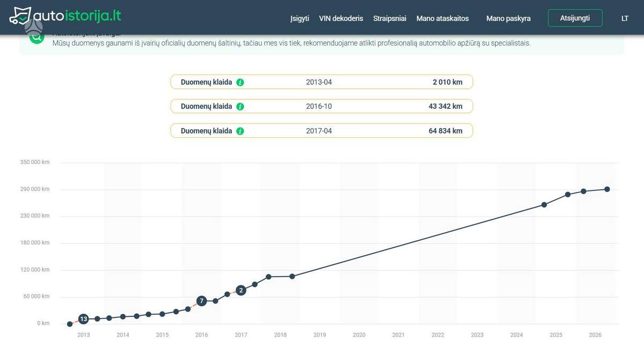Viewport: 644px width, 363px height.
Task: Open Mano paskyra
Action: click(508, 18)
